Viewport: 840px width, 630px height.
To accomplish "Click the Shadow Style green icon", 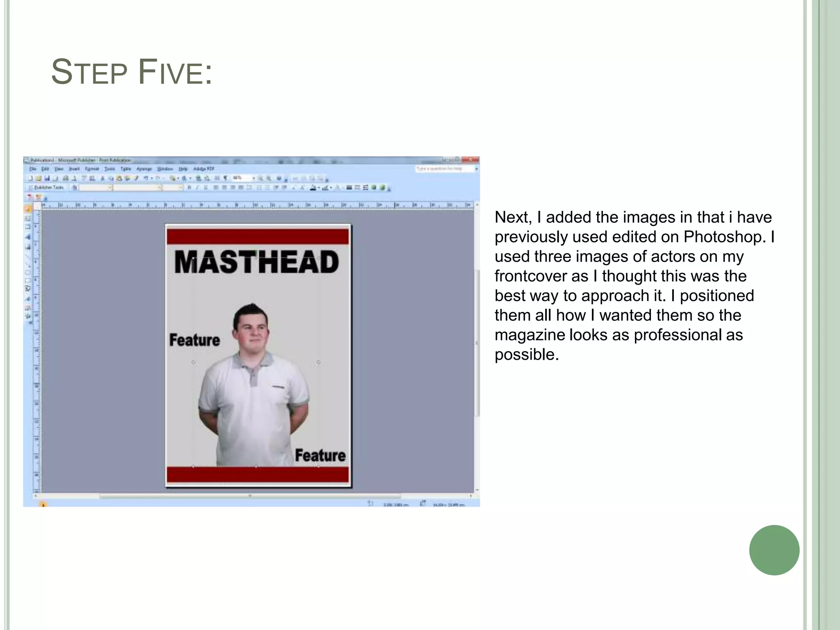I will 373,187.
